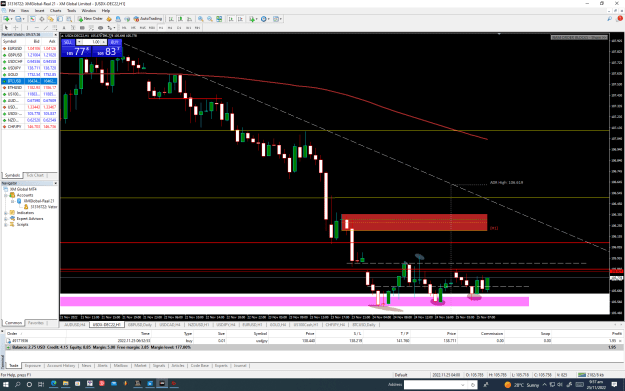625x391 pixels.
Task: Open the Account History terminal tab
Action: pos(61,365)
